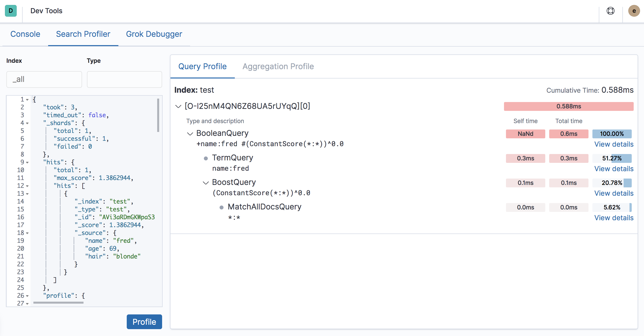The image size is (644, 336).
Task: Open the user avatar 'e' menu
Action: click(634, 11)
